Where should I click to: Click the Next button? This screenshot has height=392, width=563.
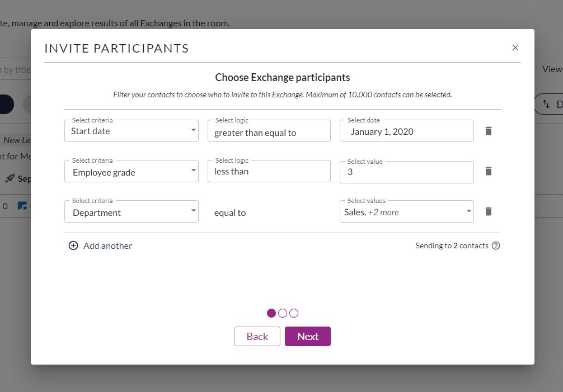[x=308, y=337]
